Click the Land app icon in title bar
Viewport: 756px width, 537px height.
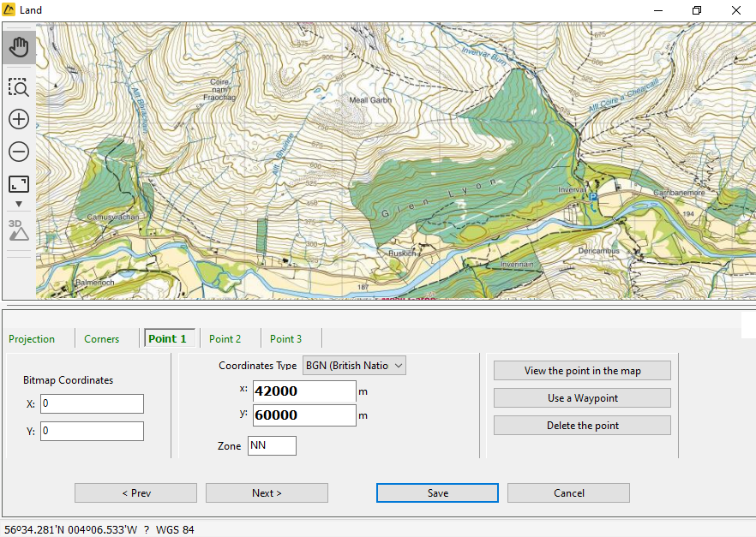pos(9,10)
